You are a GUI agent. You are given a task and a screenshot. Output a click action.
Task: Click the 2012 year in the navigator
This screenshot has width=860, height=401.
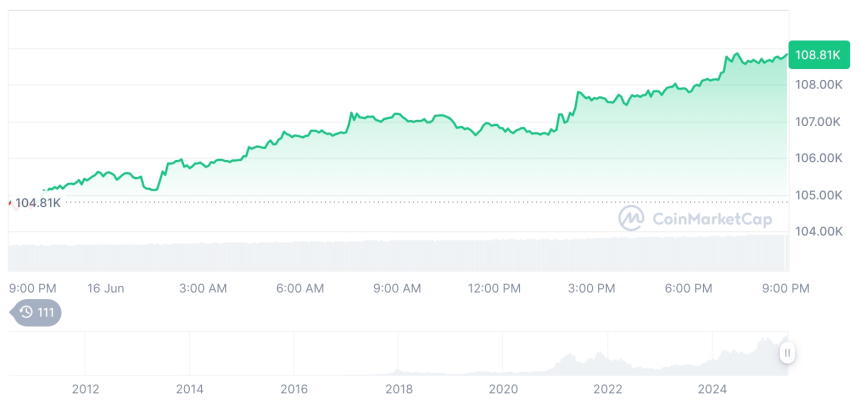pos(85,388)
